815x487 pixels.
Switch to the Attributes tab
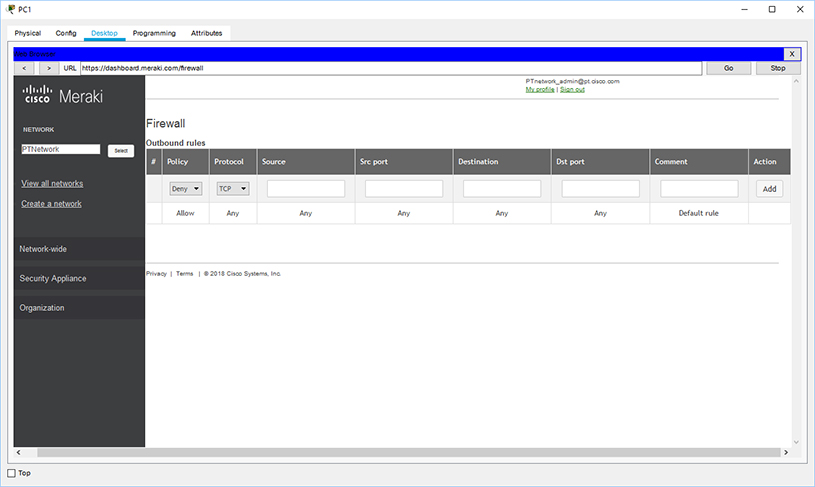206,33
